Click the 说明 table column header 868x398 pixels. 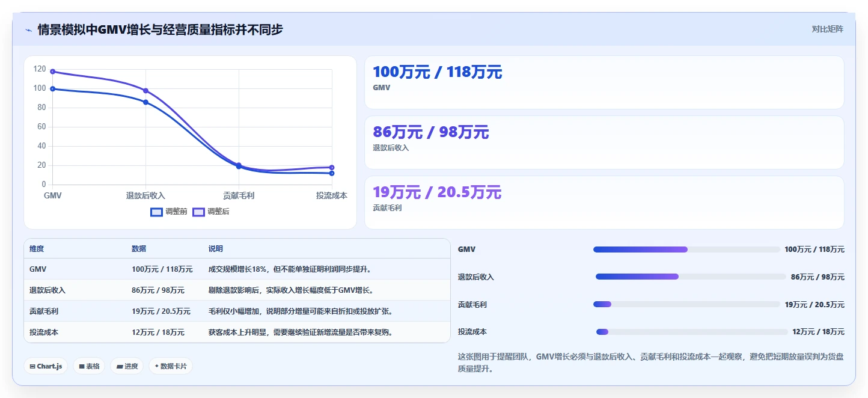pos(216,249)
